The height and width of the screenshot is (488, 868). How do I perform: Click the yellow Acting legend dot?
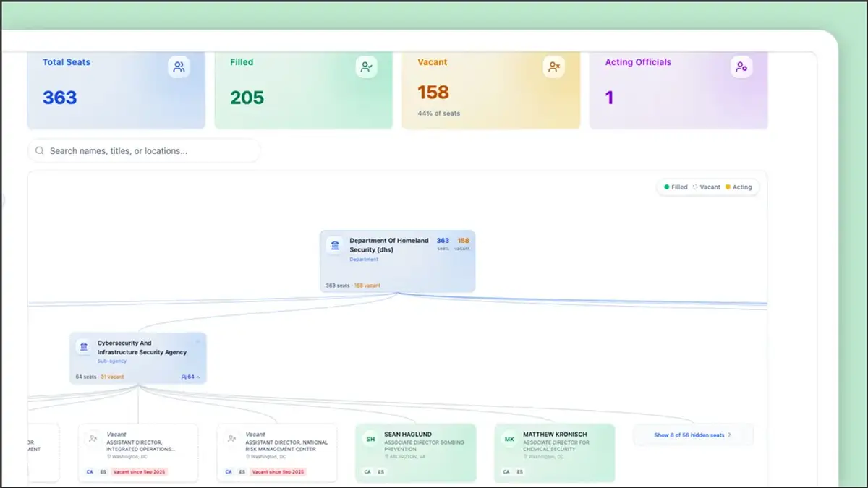click(x=728, y=187)
